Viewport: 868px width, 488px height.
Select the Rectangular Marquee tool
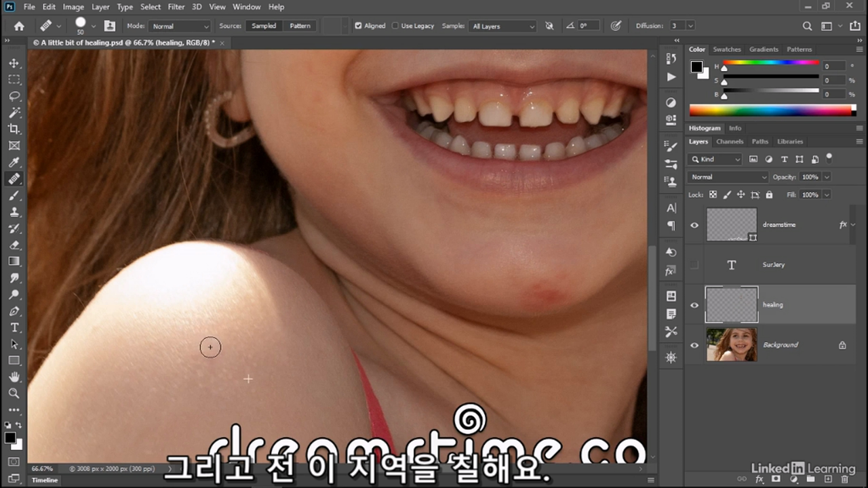14,79
